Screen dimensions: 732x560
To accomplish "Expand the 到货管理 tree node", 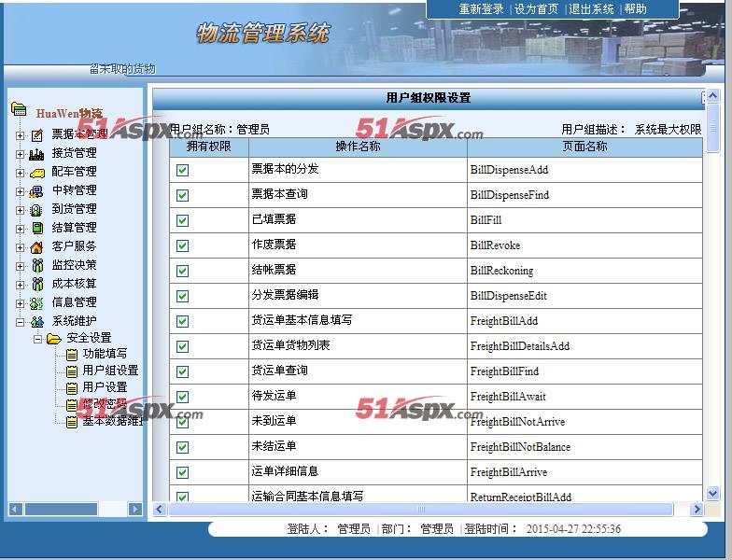I will click(20, 209).
